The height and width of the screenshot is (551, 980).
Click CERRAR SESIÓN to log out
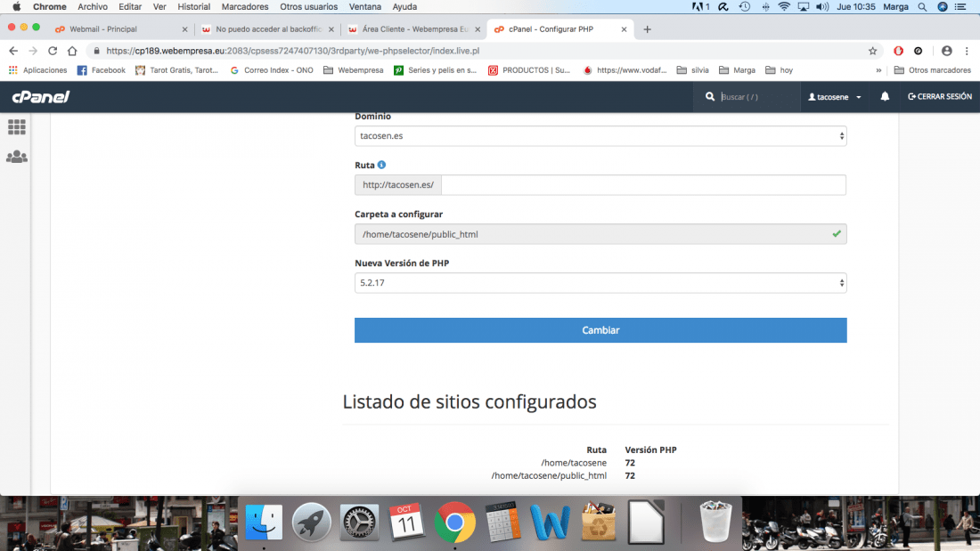point(939,97)
